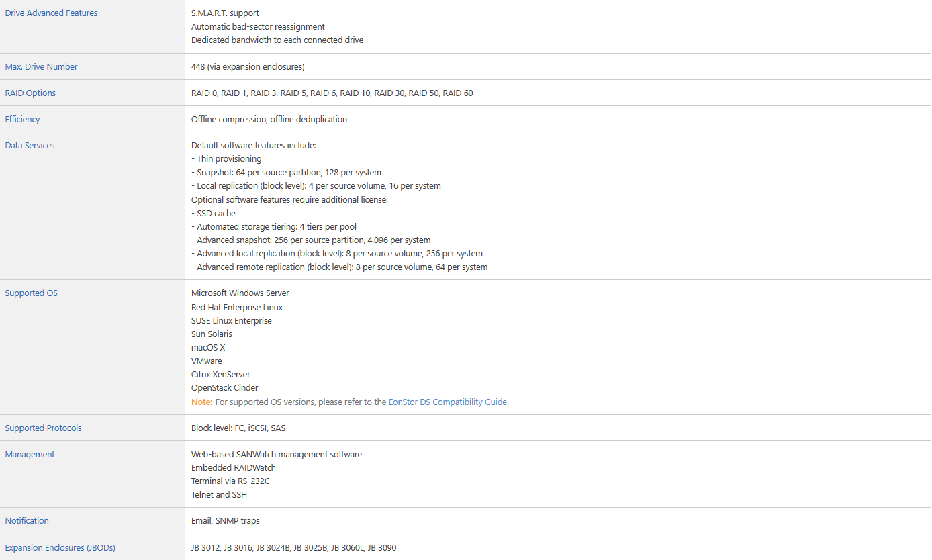
Task: Click the Drive Advanced Features row label
Action: click(51, 13)
